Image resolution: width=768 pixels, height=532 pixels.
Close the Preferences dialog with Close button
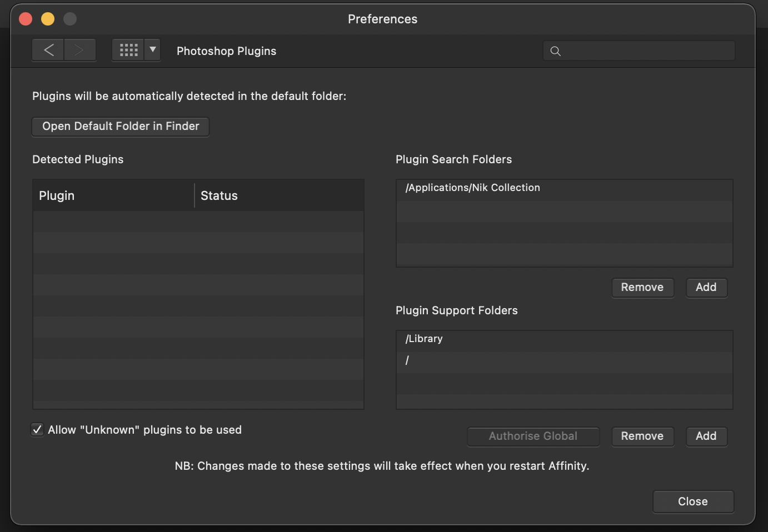coord(693,501)
